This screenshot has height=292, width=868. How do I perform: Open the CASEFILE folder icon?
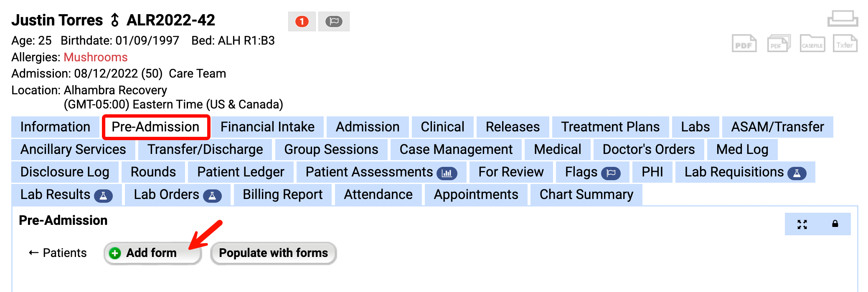point(812,43)
